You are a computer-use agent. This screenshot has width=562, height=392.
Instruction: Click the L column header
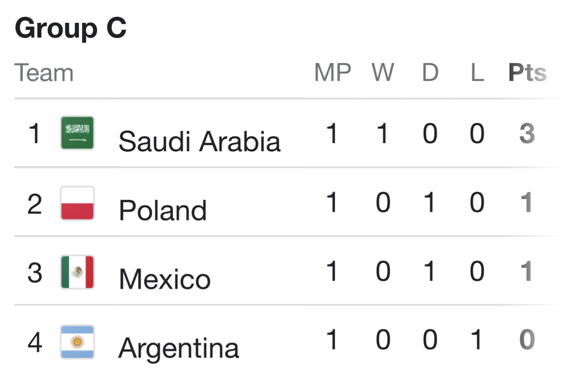pyautogui.click(x=477, y=73)
